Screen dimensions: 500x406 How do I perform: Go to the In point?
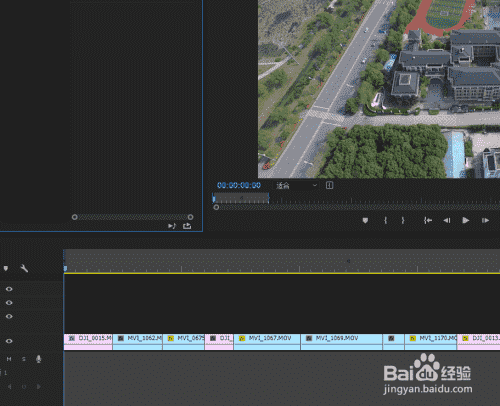tap(428, 220)
